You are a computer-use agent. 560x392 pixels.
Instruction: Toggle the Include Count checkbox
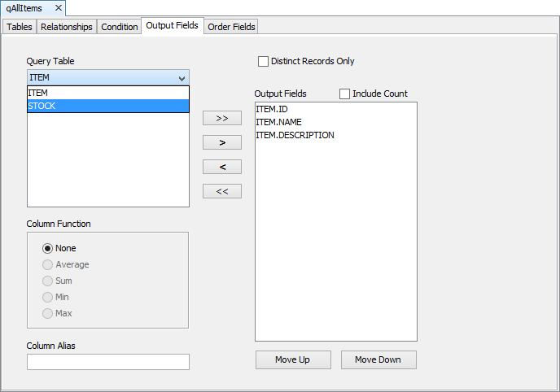[x=344, y=94]
